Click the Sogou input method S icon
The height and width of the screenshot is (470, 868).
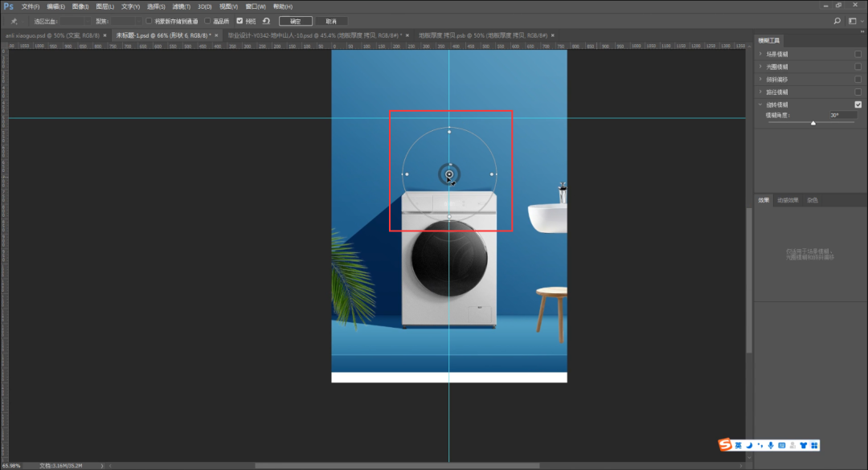click(726, 445)
